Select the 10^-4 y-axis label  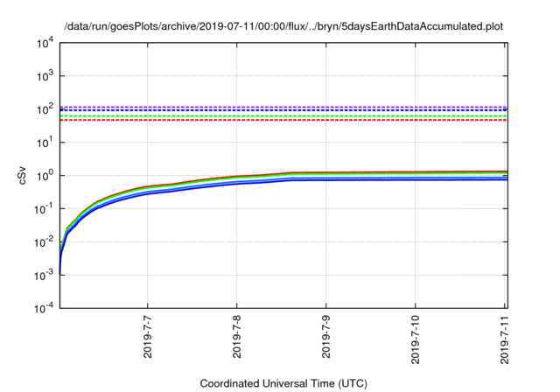[x=44, y=308]
